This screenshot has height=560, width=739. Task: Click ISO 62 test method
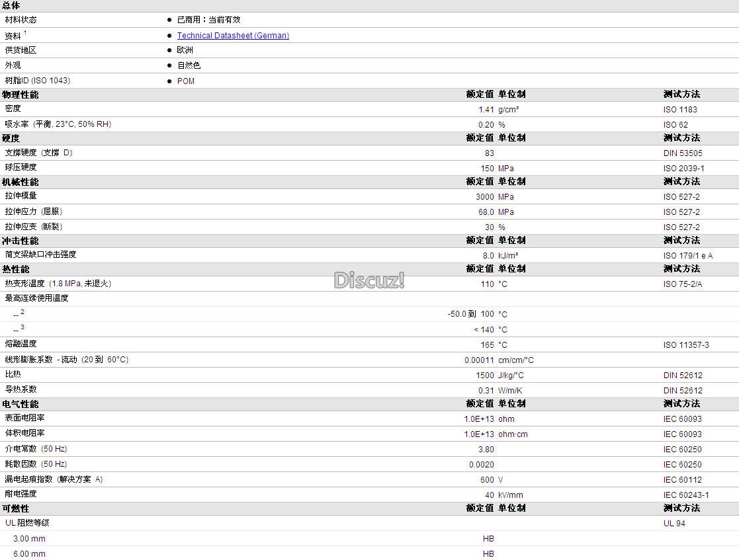(x=675, y=125)
